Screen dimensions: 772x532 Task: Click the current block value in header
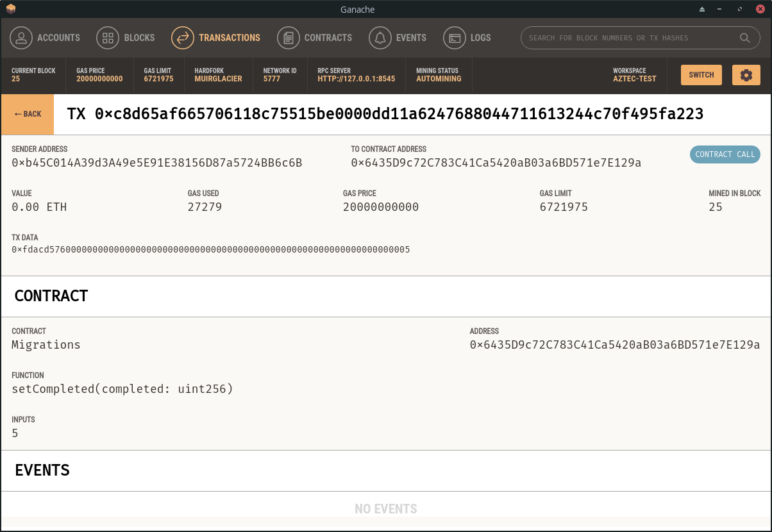click(x=15, y=79)
